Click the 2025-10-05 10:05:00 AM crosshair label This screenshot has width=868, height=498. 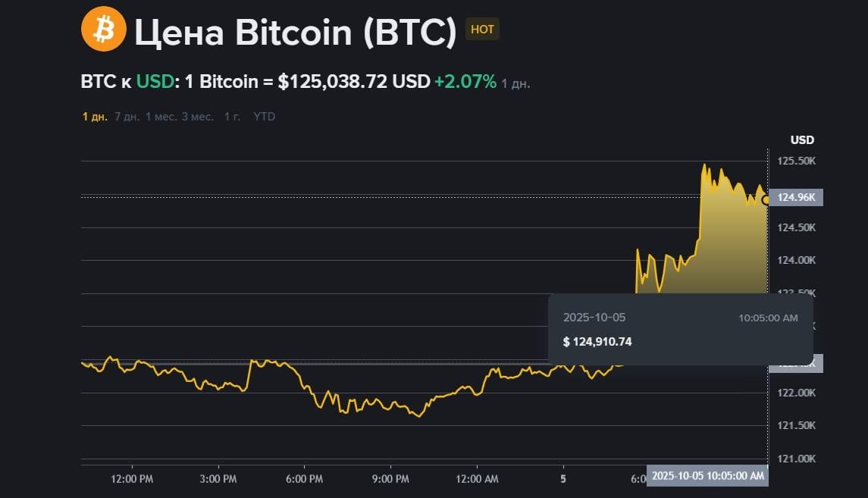pyautogui.click(x=707, y=476)
